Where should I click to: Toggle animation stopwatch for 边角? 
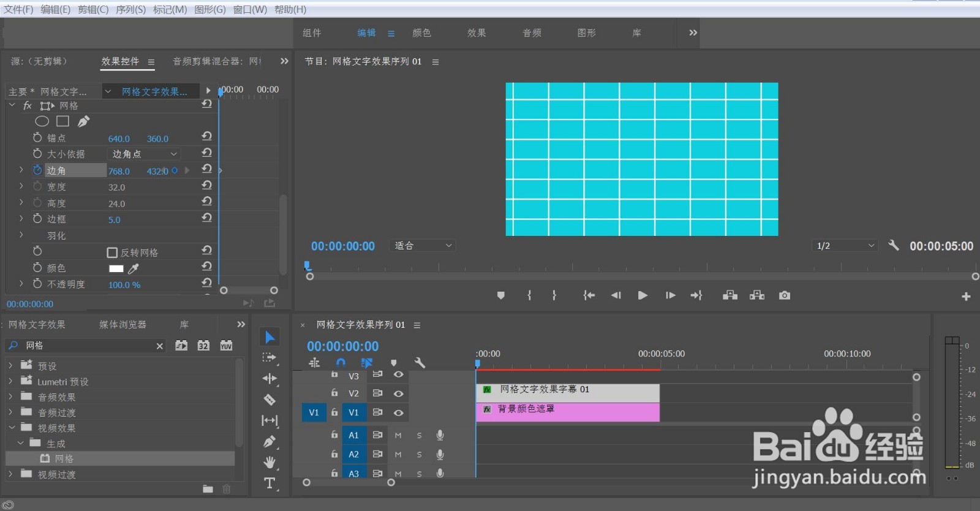point(37,170)
